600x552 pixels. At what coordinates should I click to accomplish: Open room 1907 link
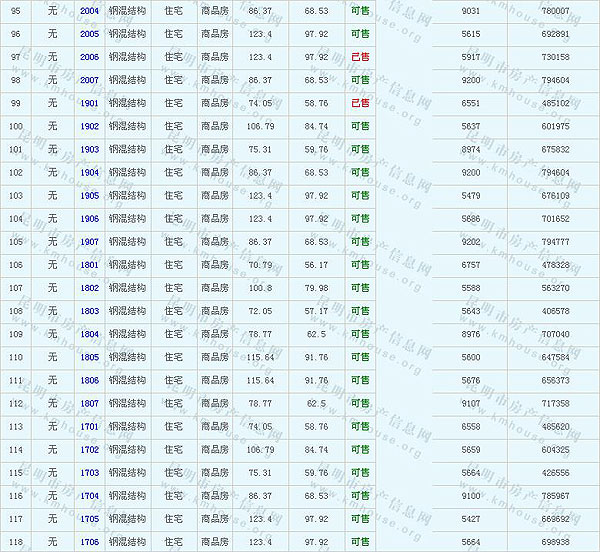(x=89, y=242)
